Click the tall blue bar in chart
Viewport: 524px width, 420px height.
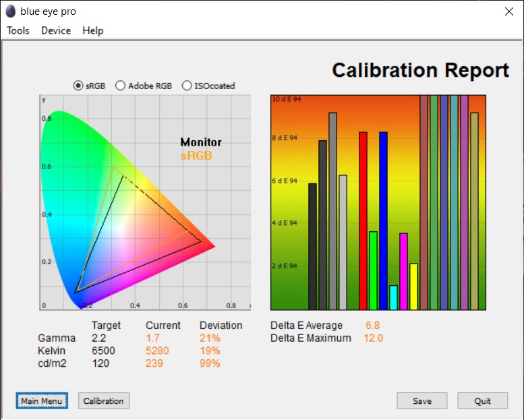tap(383, 220)
